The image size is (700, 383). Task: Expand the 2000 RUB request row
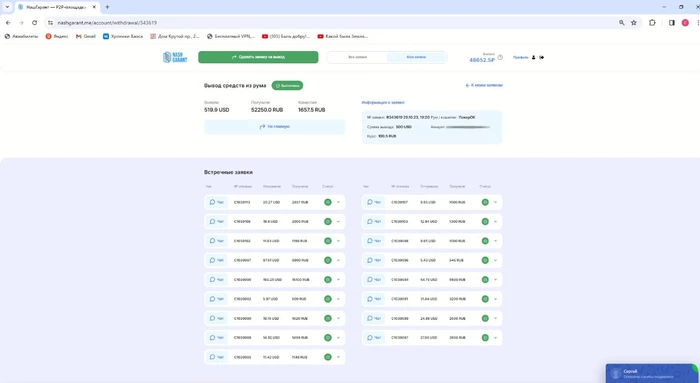[x=338, y=221]
